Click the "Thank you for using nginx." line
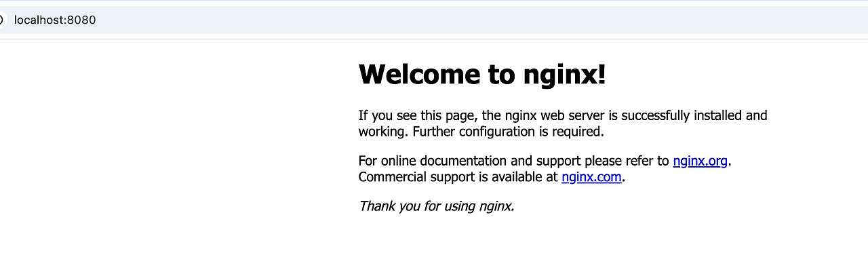The height and width of the screenshot is (268, 868). (x=437, y=206)
